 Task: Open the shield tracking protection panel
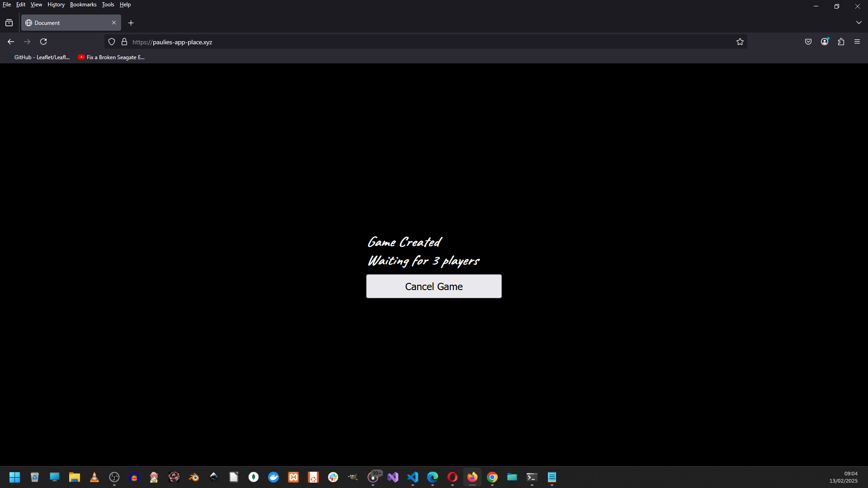(x=112, y=42)
